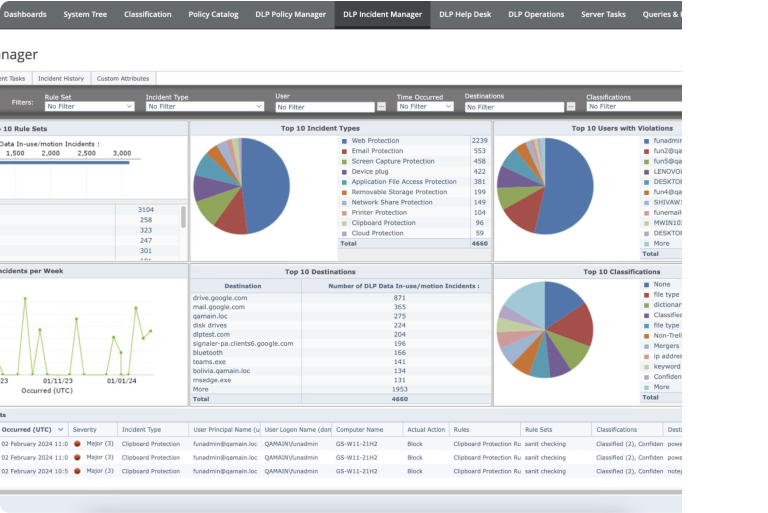Viewport: 768px width, 513px height.
Task: Click the Actual Action column header
Action: 426,429
